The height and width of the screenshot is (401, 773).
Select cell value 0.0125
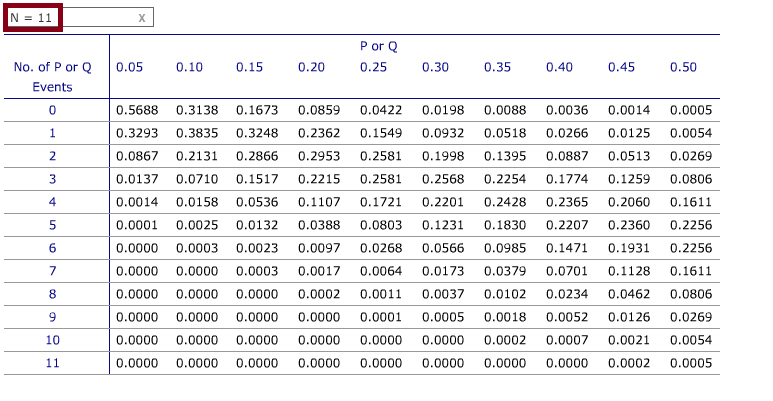pyautogui.click(x=629, y=133)
